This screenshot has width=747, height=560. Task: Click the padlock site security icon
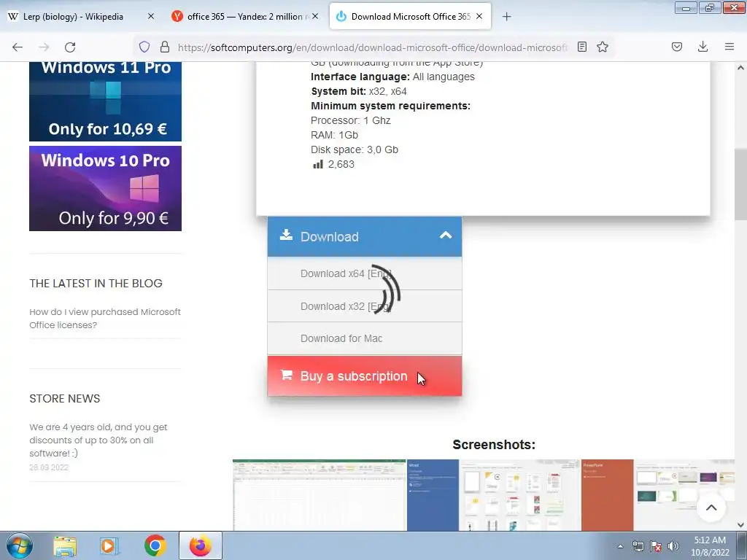pos(165,47)
